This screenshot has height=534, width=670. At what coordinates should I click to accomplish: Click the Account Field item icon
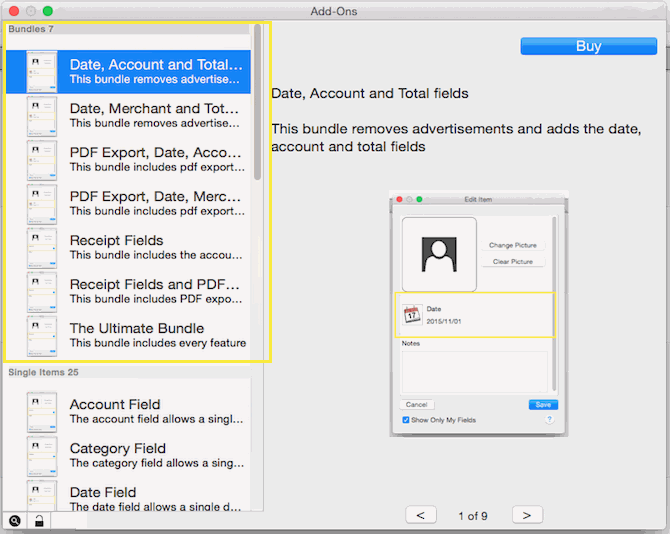(42, 412)
